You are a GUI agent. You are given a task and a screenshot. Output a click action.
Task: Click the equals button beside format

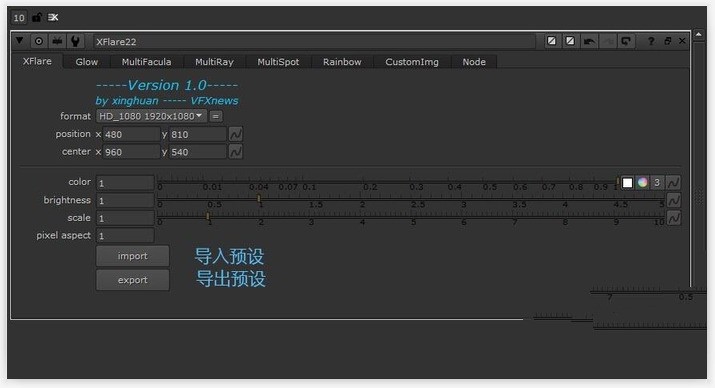[x=216, y=116]
